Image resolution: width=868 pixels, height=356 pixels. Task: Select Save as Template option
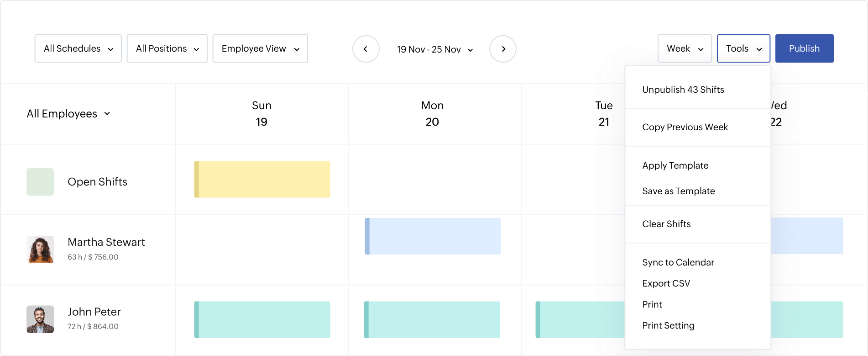(679, 191)
